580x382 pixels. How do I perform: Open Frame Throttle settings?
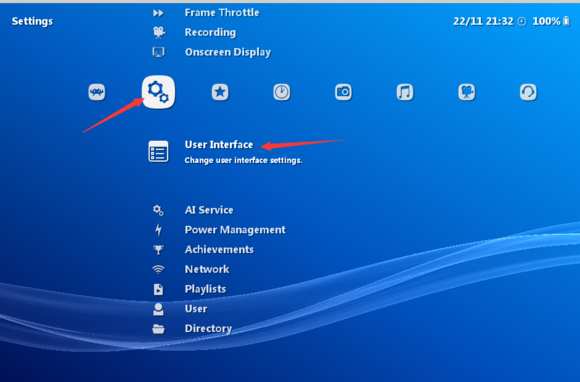coord(222,13)
